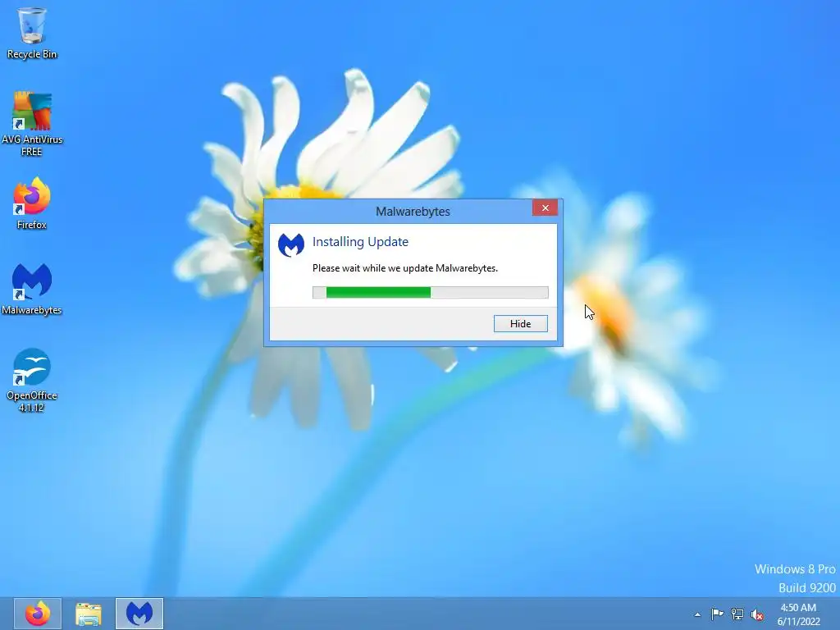Select the OpenOffice 4.1.12 desktop shortcut

click(x=32, y=381)
